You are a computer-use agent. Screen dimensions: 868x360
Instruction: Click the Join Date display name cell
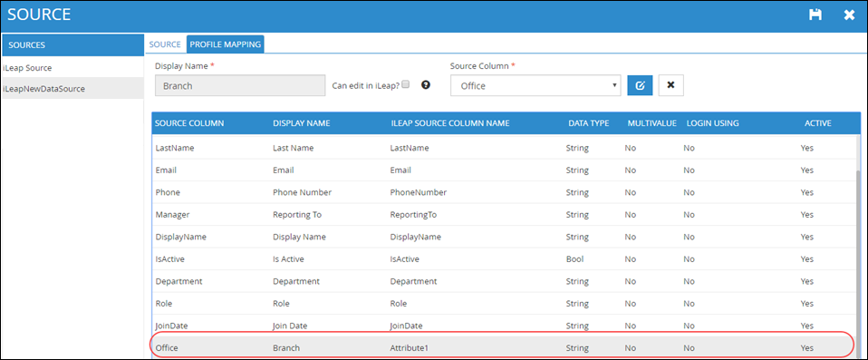point(290,326)
